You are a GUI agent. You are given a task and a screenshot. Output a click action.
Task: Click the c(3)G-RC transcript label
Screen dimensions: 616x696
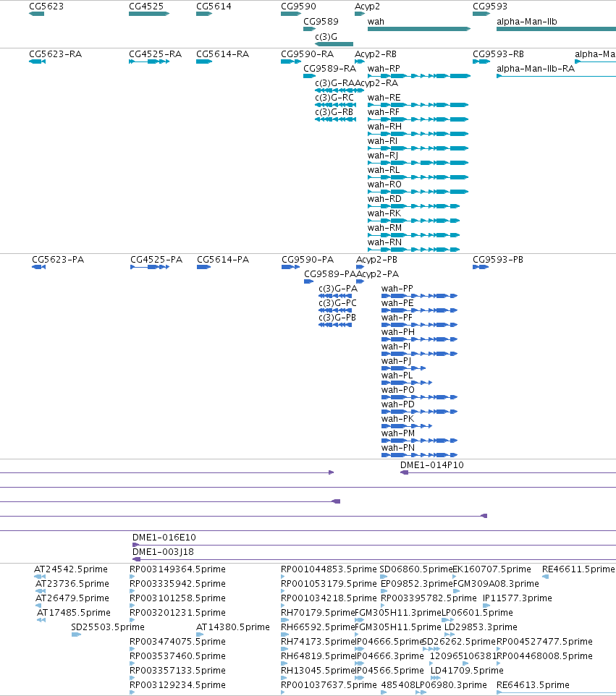tap(334, 97)
